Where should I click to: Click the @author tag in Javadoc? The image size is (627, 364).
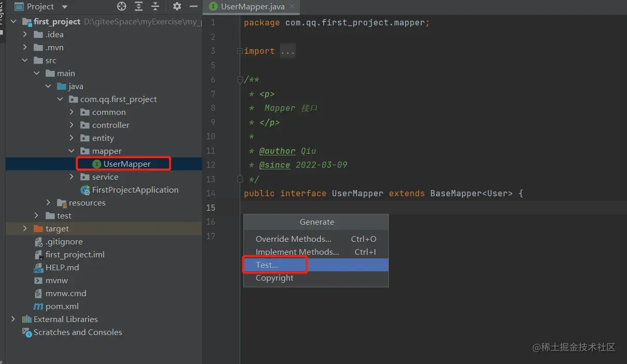click(x=277, y=151)
